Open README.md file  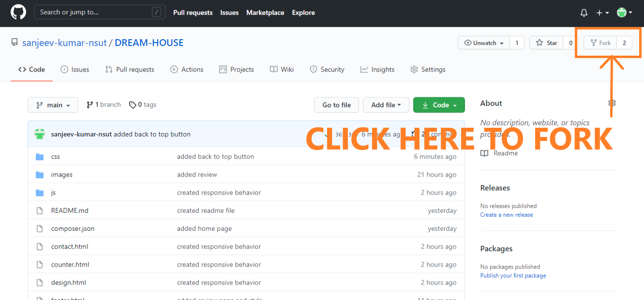70,210
